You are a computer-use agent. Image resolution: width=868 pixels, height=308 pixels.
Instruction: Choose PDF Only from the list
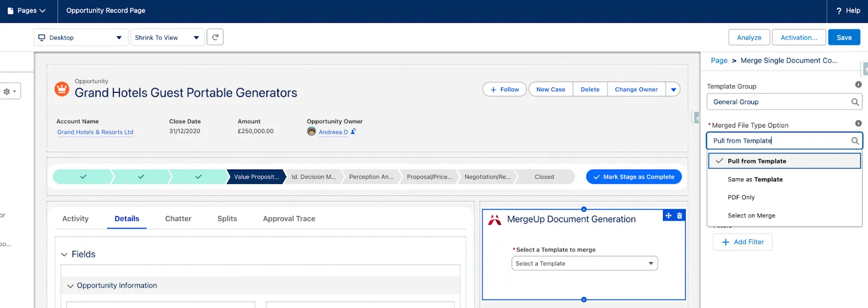[741, 197]
